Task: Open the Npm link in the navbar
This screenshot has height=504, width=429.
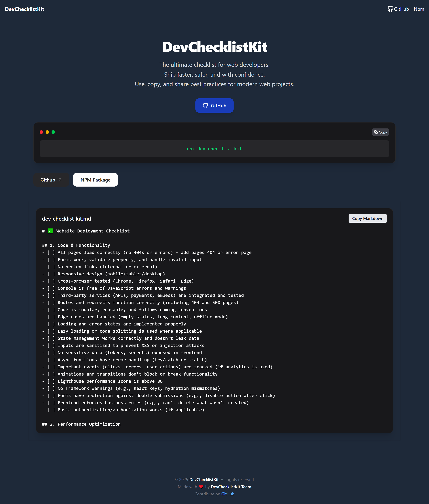Action: point(419,9)
